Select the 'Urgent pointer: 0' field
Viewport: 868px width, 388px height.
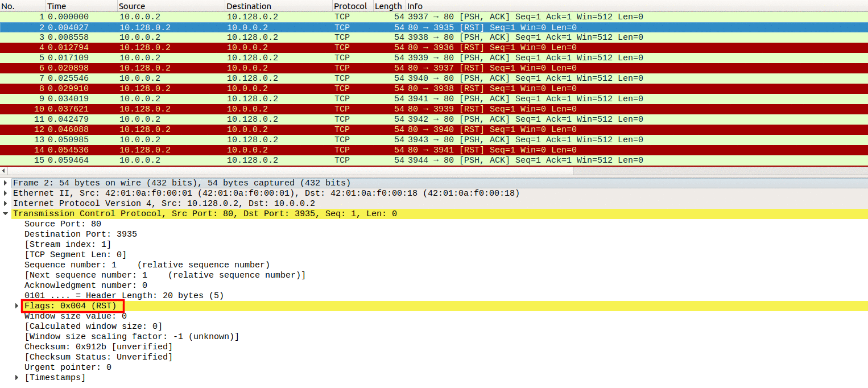tap(68, 368)
